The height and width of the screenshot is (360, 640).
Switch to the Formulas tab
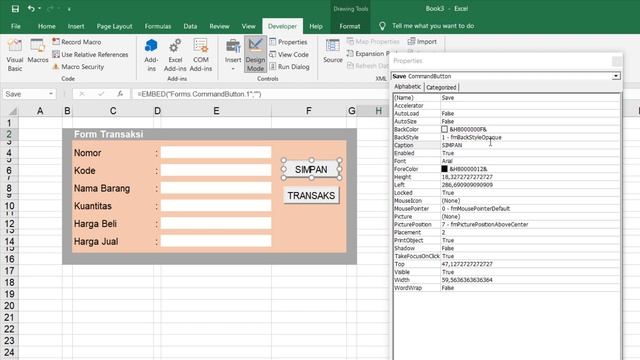(x=158, y=26)
